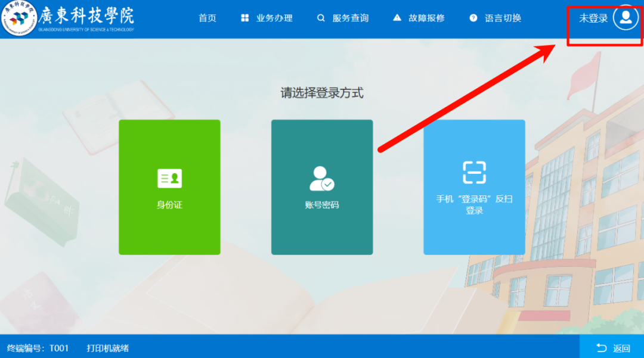Click the ID card icon in green tile
This screenshot has width=644, height=358.
(169, 178)
